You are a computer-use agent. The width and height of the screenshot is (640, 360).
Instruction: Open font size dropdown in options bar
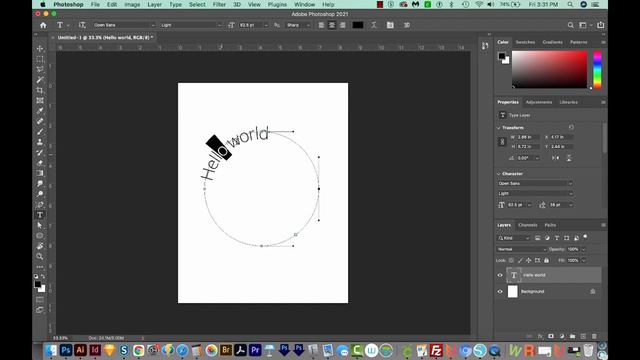(x=266, y=25)
